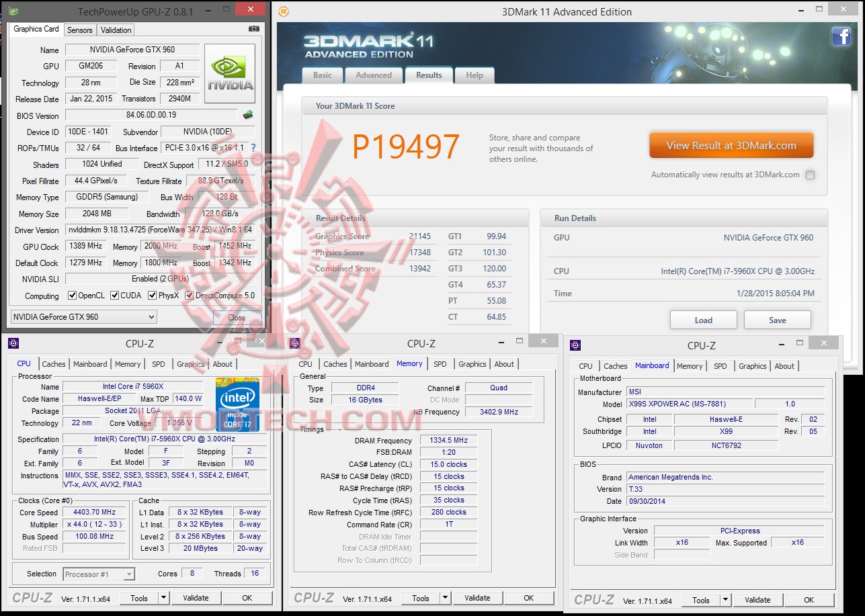Open the 3DMark Advanced tab
The height and width of the screenshot is (616, 865).
[x=374, y=75]
